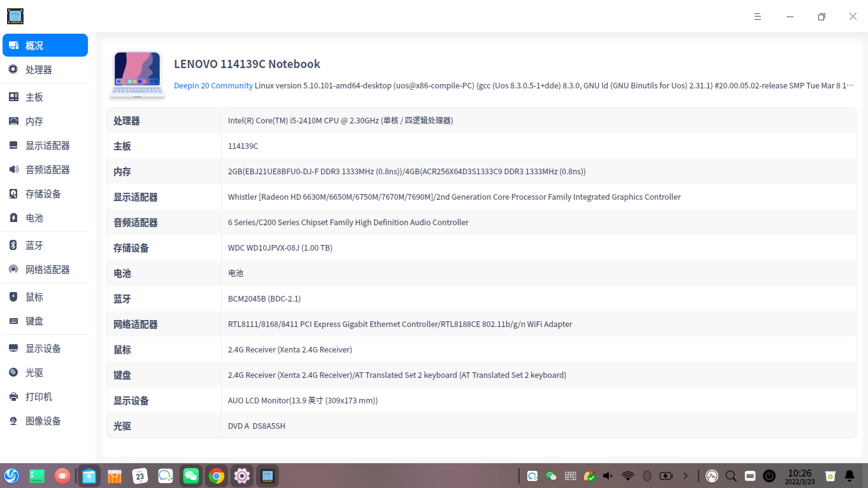Open the hamburger main menu in title bar

(x=758, y=17)
